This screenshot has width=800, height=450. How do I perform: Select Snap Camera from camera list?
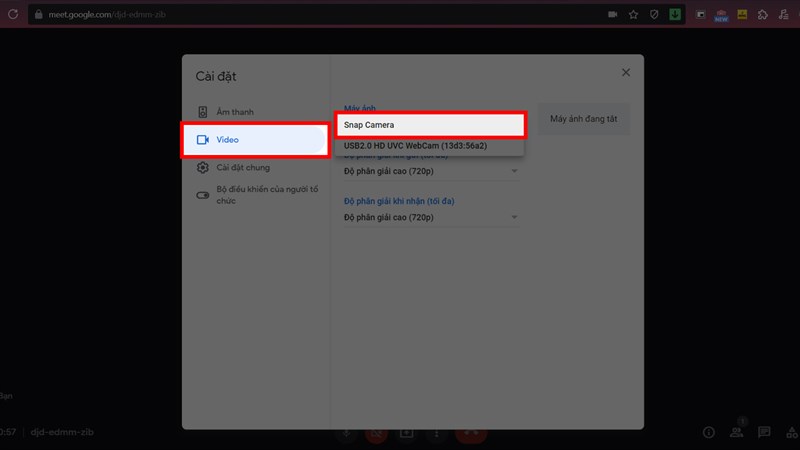click(x=429, y=125)
